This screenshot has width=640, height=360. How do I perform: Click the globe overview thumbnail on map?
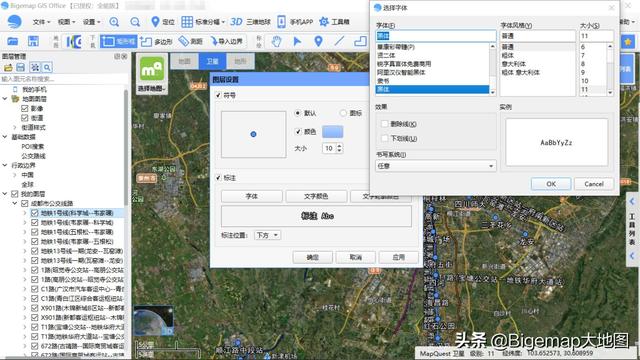pos(153,320)
